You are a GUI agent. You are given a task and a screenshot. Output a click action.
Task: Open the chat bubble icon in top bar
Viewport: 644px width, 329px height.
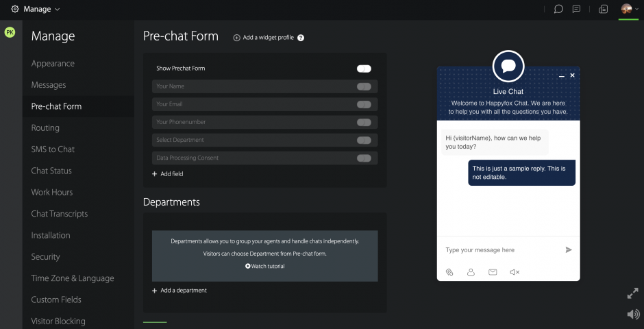pyautogui.click(x=558, y=9)
